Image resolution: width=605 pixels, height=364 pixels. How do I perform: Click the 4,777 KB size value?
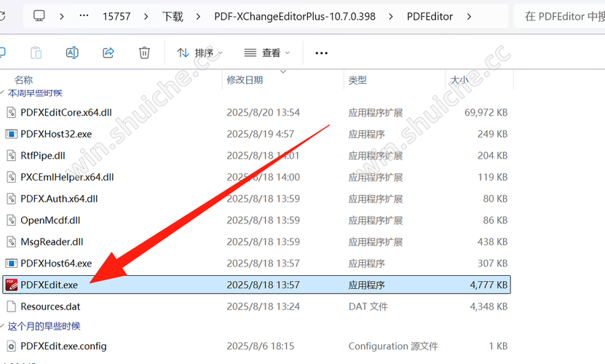[x=489, y=285]
